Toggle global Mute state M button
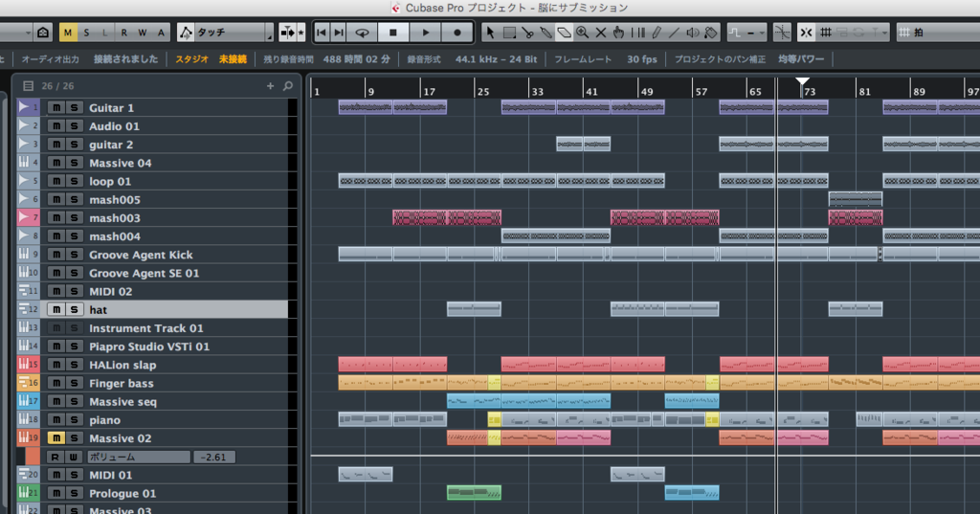The width and height of the screenshot is (980, 514). [x=68, y=33]
